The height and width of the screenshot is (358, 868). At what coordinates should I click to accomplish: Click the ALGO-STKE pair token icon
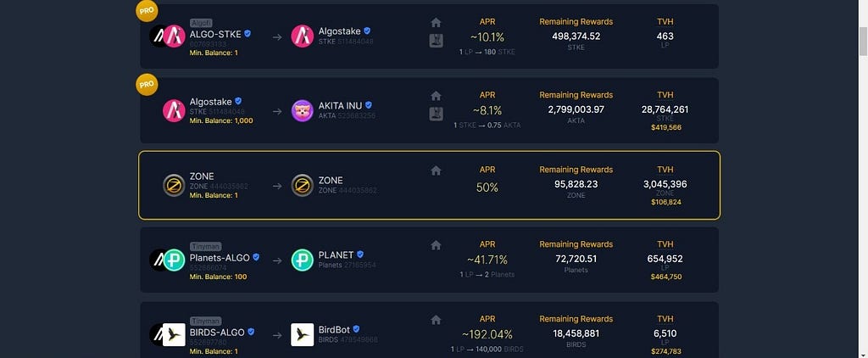167,36
